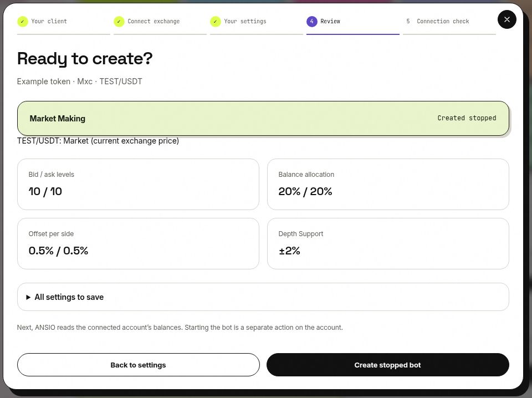Click the Created stopped status label
The image size is (532, 398).
(x=467, y=118)
